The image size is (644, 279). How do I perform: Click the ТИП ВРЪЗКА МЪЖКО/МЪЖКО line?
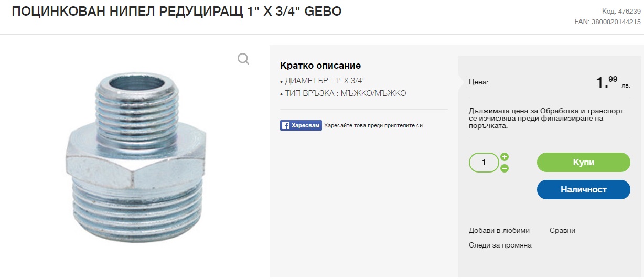343,93
